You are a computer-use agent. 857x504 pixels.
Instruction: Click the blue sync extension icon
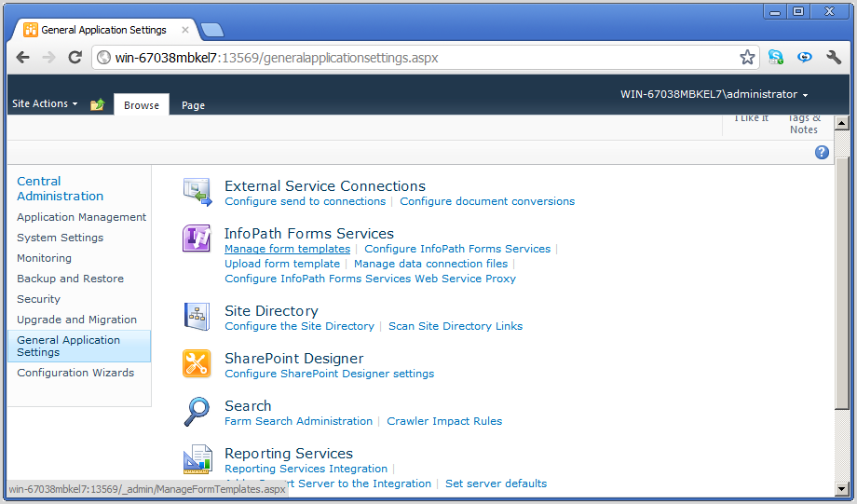click(x=805, y=57)
